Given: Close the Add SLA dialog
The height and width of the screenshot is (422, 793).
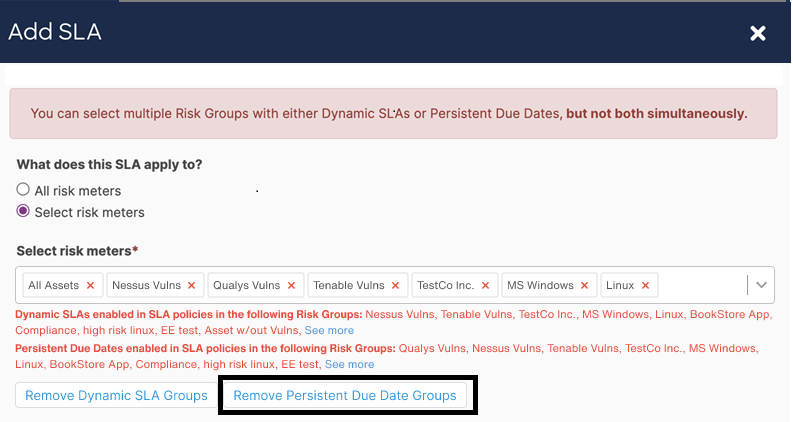Looking at the screenshot, I should (758, 33).
